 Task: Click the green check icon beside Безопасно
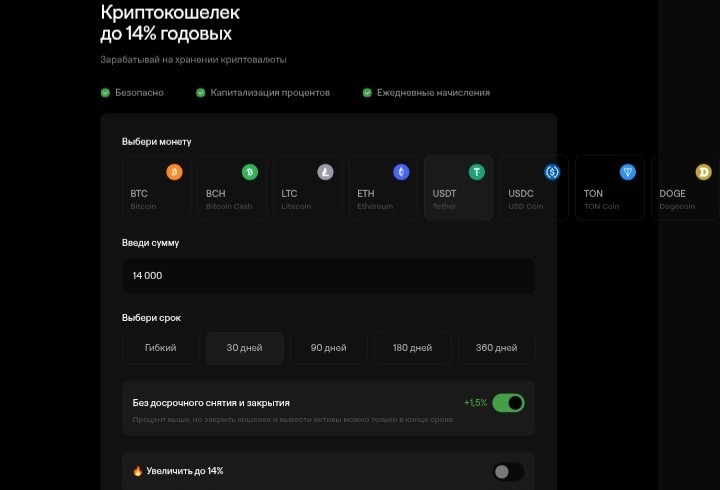(105, 93)
